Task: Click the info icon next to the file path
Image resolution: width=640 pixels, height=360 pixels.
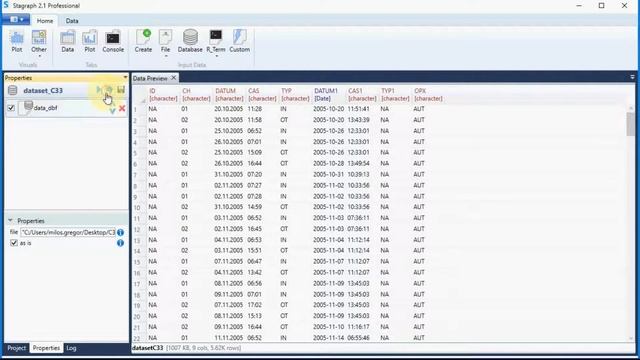Action: click(x=120, y=232)
